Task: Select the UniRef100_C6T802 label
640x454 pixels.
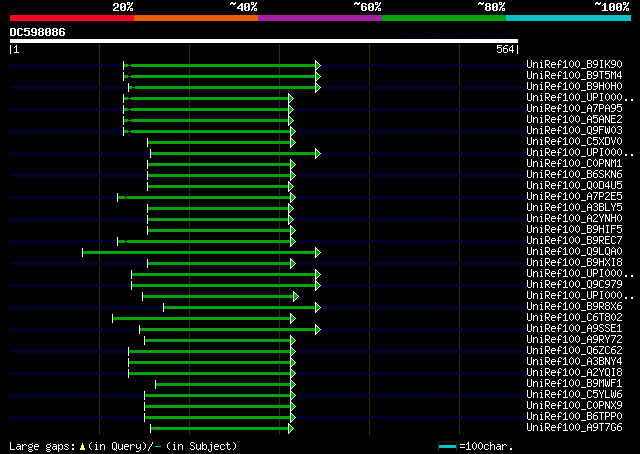Action: (574, 318)
